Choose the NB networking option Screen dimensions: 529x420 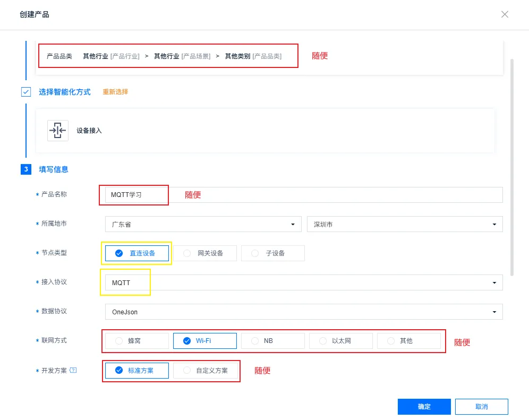273,341
